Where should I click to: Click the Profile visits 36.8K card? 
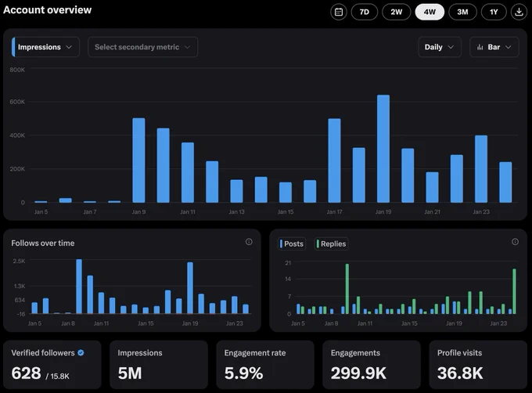tap(478, 365)
